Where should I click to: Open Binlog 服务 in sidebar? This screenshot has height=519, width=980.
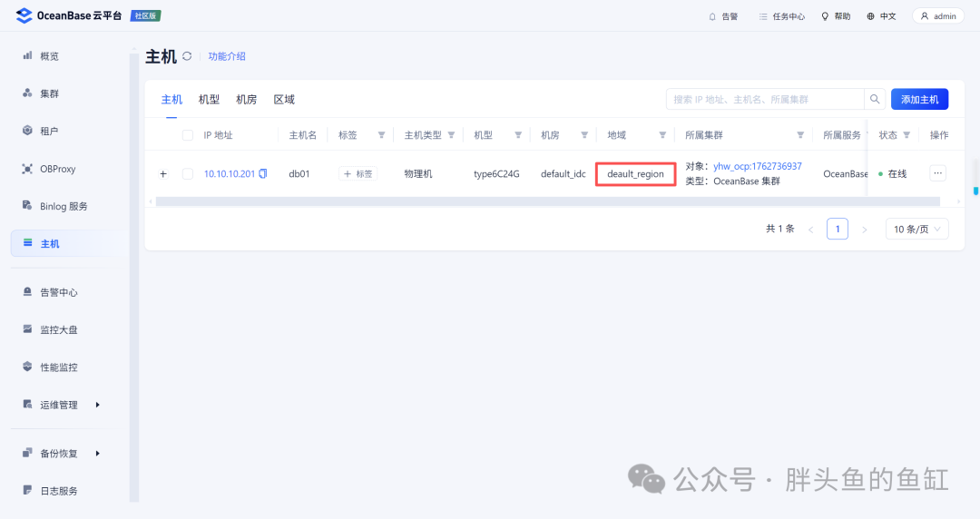tap(64, 206)
